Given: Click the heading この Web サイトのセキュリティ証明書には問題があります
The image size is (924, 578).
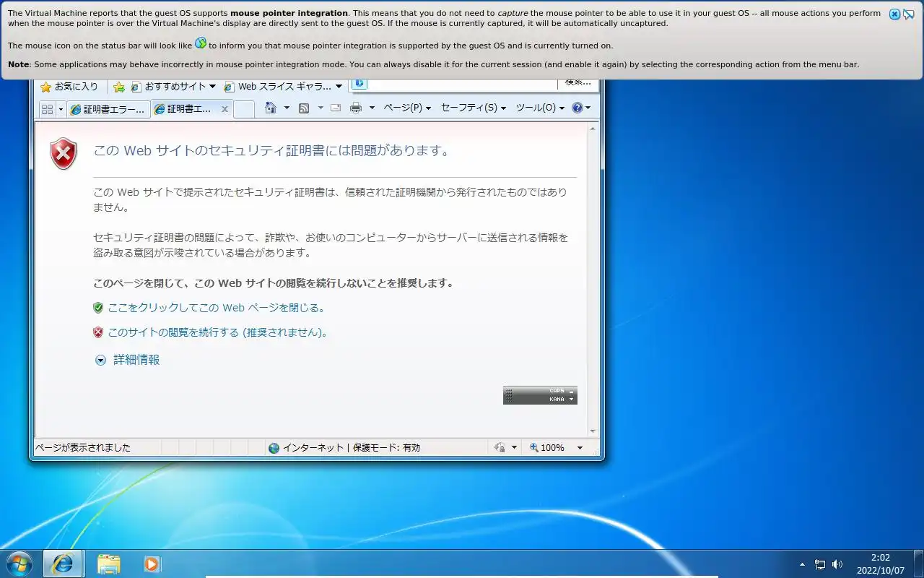Looking at the screenshot, I should (x=271, y=151).
